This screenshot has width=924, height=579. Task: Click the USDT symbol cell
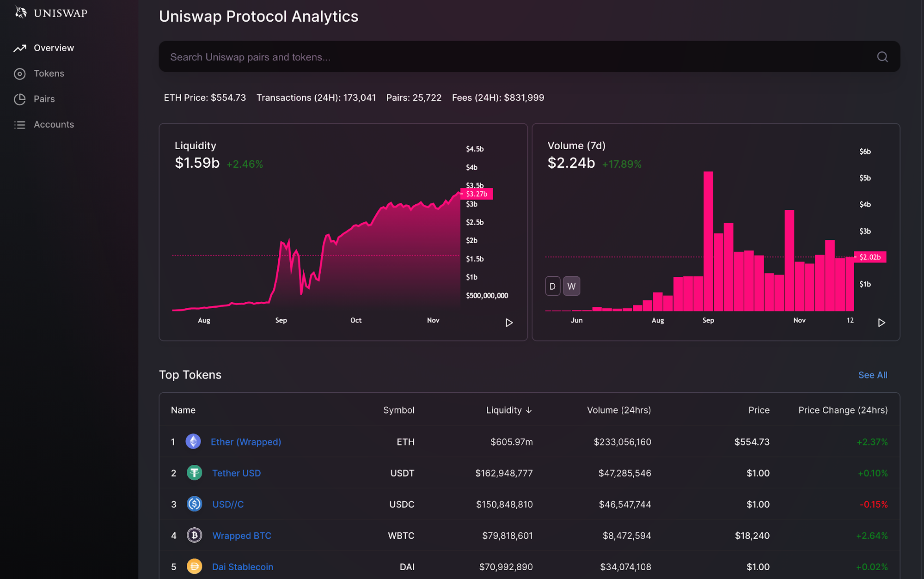(x=402, y=473)
